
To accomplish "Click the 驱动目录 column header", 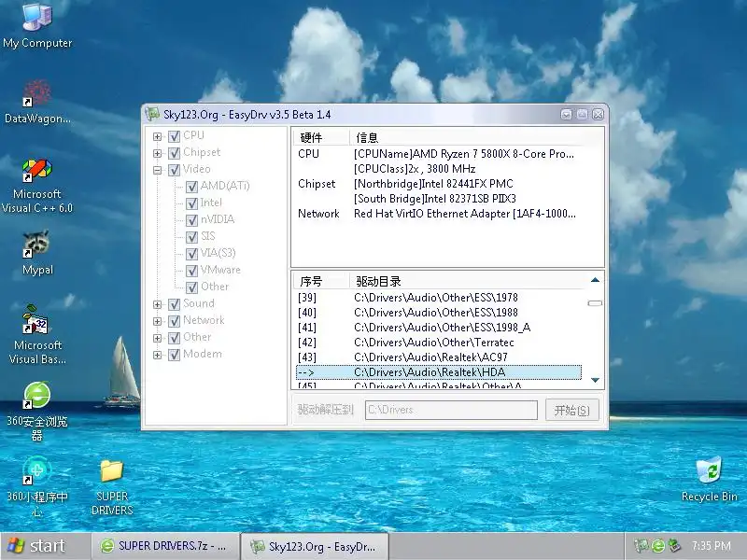I will tap(467, 282).
